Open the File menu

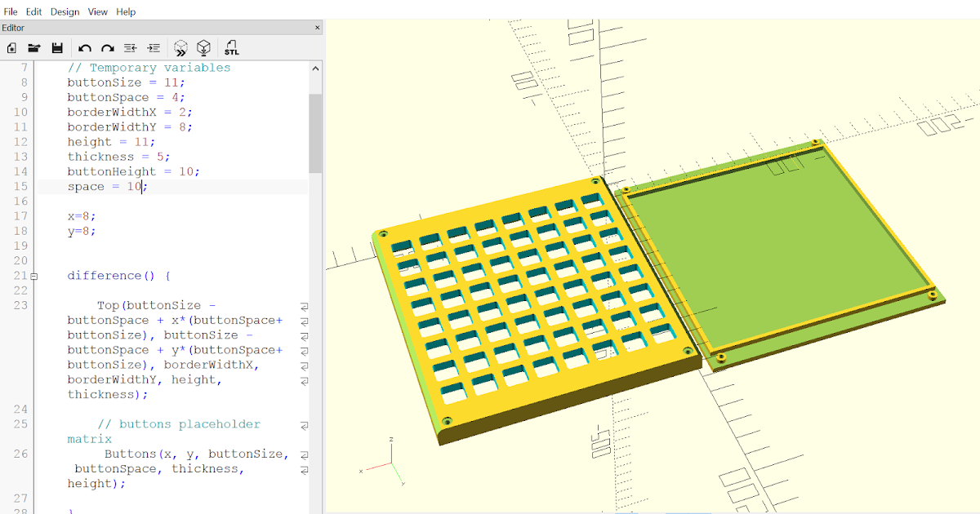[11, 11]
